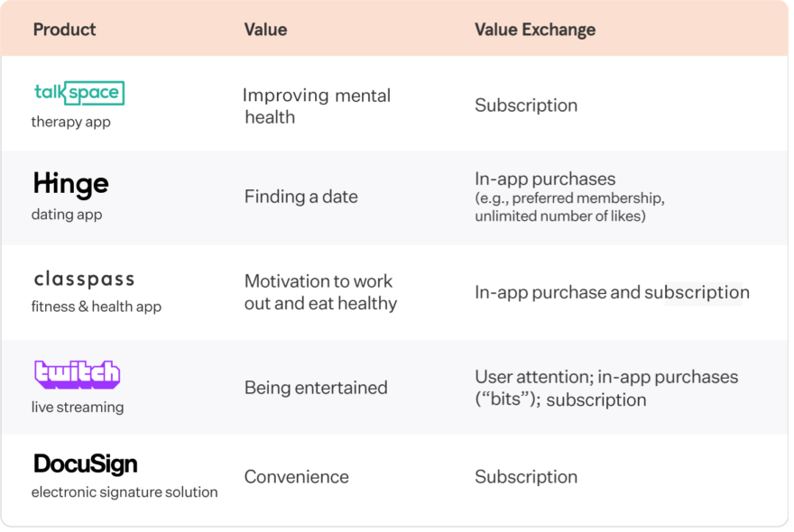Click the Talkspace logo

pos(79,93)
